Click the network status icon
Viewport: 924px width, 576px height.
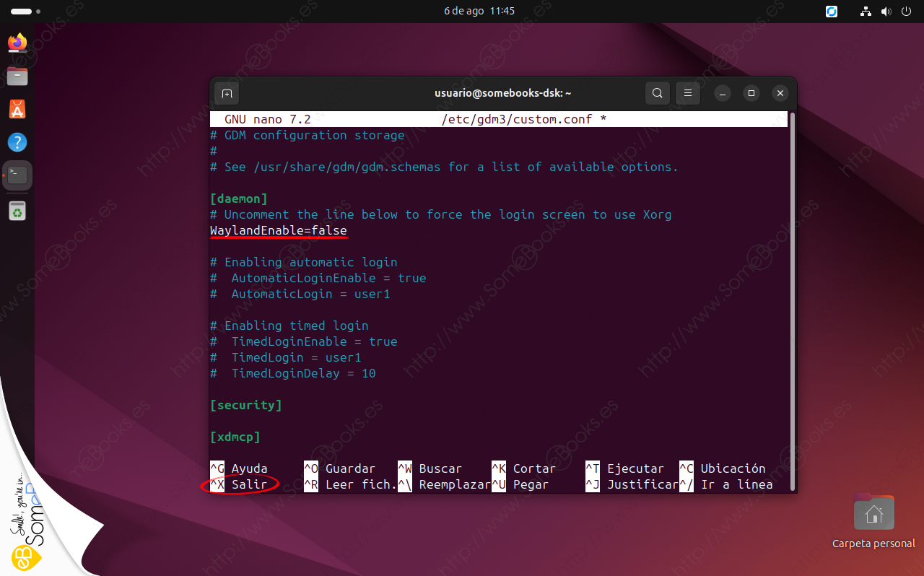(866, 12)
